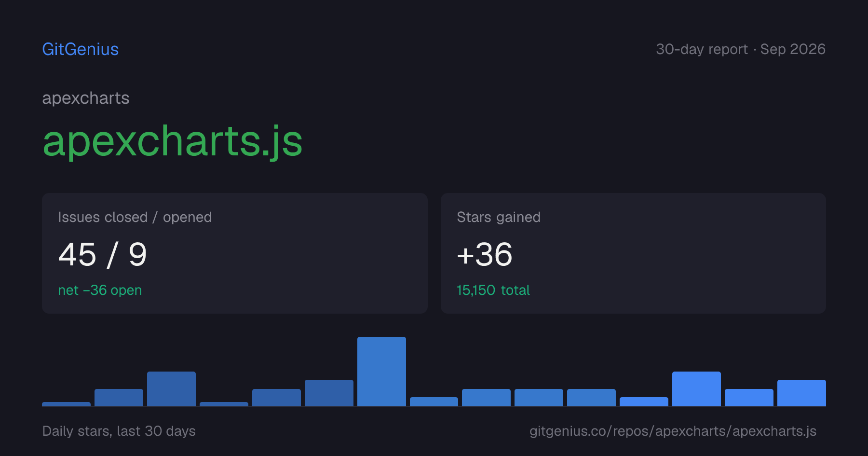This screenshot has width=868, height=456.
Task: Open the Issues closed / opened card
Action: point(235,253)
